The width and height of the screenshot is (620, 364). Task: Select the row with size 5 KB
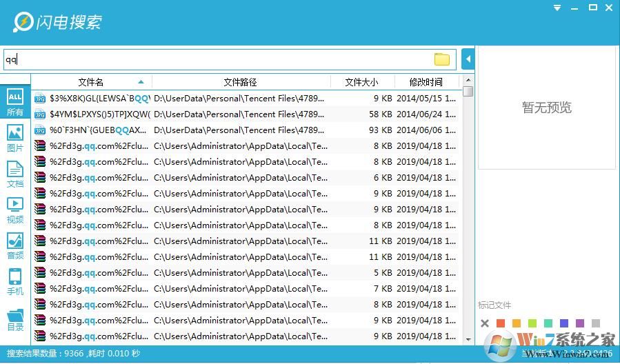[245, 273]
